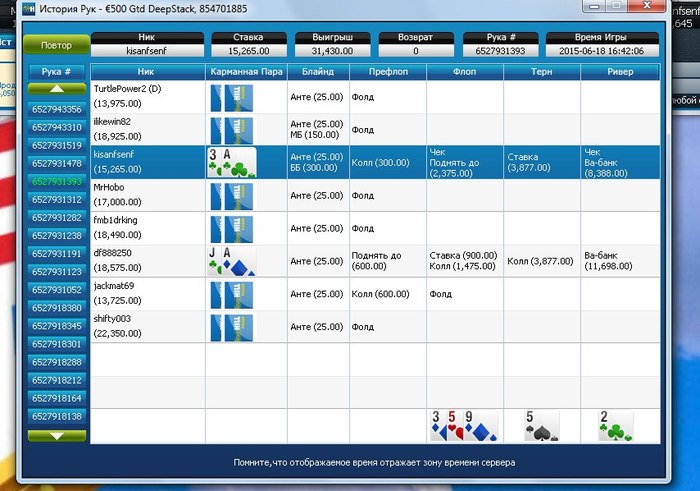This screenshot has width=700, height=491.
Task: Select the kisanfsenf row in hand table
Action: [x=375, y=162]
